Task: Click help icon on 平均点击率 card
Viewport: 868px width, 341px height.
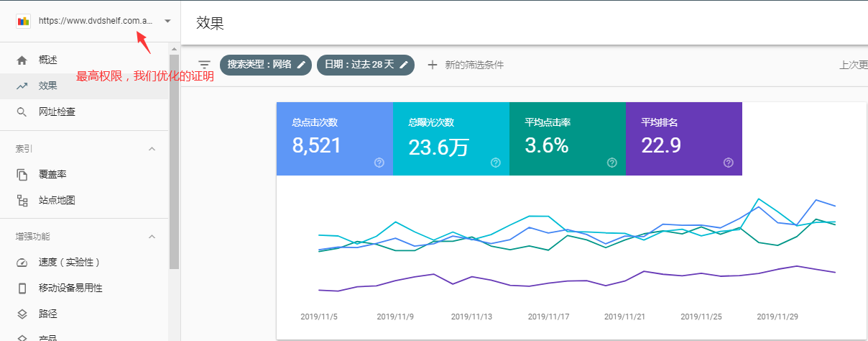Action: tap(612, 163)
